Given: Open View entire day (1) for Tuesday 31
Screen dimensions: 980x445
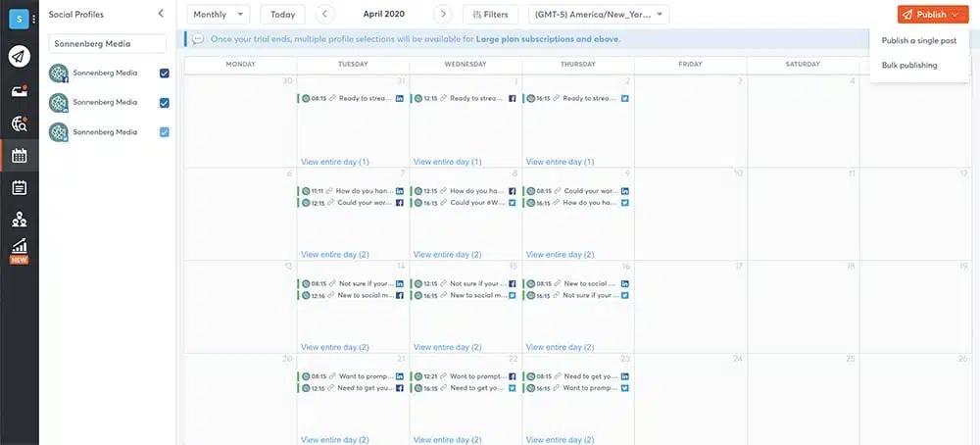Looking at the screenshot, I should click(335, 162).
